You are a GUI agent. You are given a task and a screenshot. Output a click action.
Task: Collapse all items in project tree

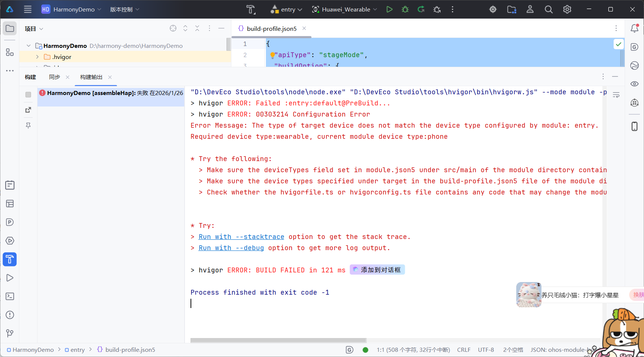coord(197,28)
